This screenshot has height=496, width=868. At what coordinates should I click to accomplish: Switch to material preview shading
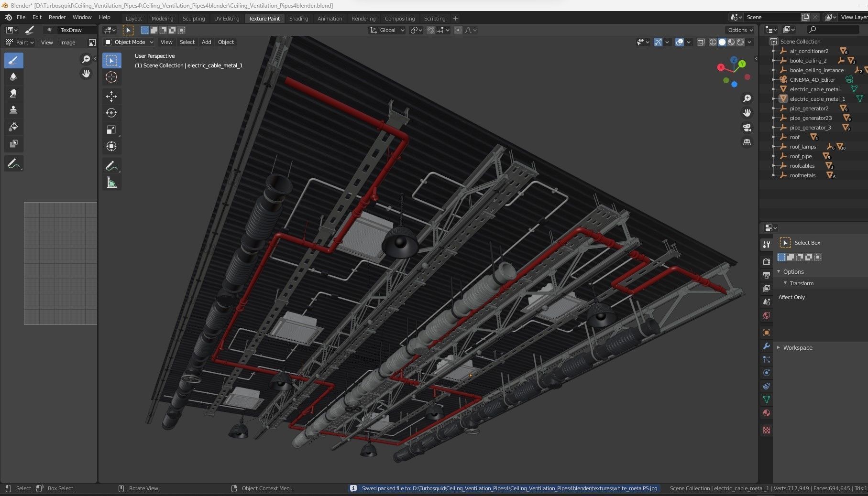[731, 42]
